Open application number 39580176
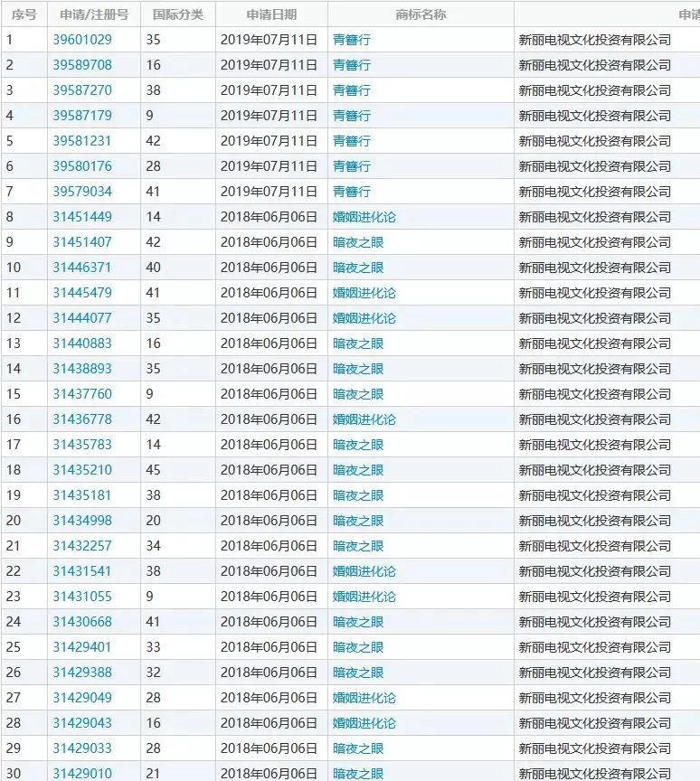 [82, 165]
